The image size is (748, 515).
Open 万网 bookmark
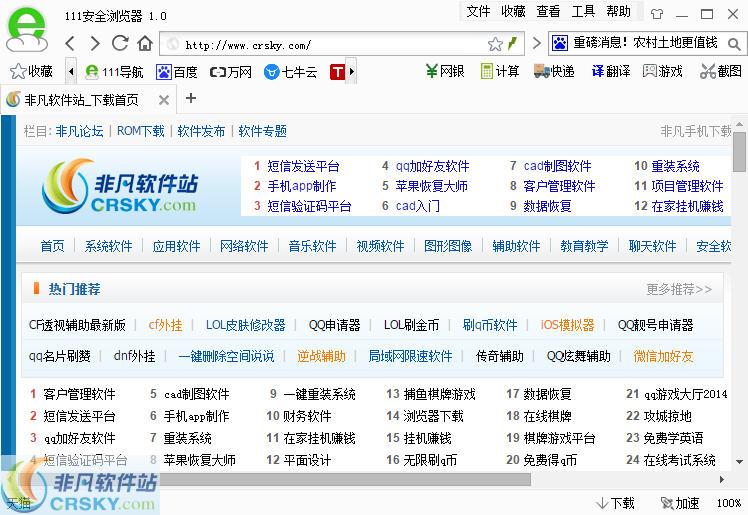tap(231, 72)
